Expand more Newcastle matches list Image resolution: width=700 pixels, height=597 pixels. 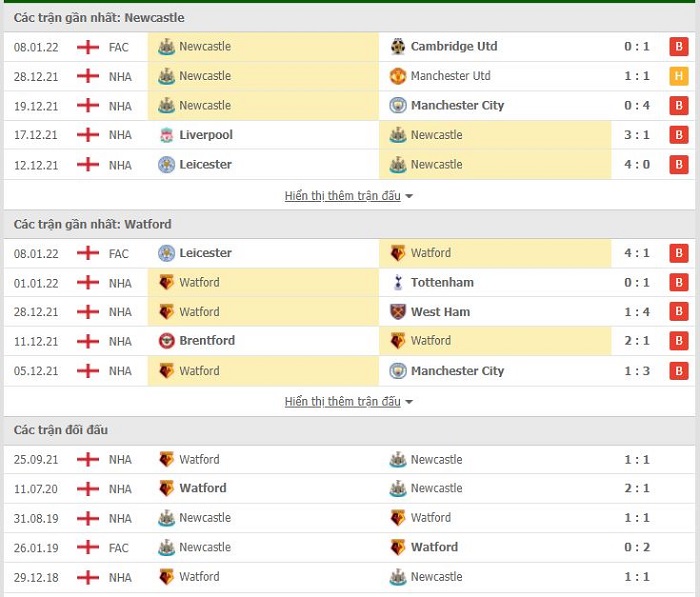coord(343,196)
